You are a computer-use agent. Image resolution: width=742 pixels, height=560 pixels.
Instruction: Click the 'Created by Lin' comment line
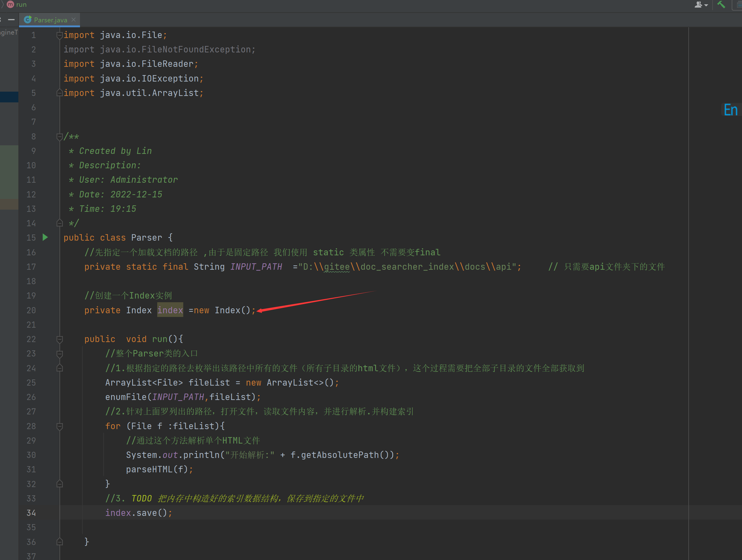[x=110, y=151]
